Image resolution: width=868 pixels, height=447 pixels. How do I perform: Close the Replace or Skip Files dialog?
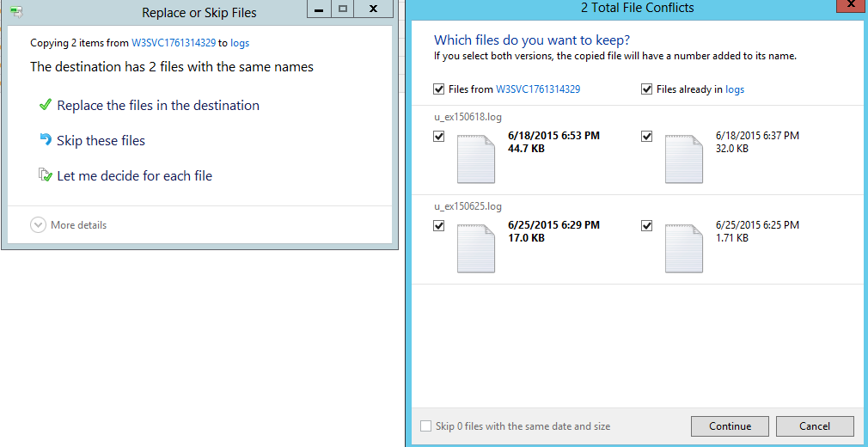374,9
